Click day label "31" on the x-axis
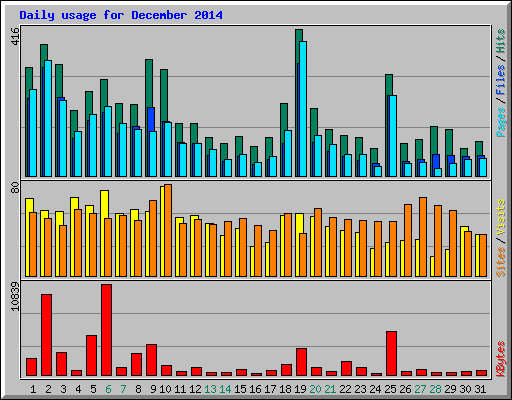This screenshot has height=400, width=512. coord(480,389)
